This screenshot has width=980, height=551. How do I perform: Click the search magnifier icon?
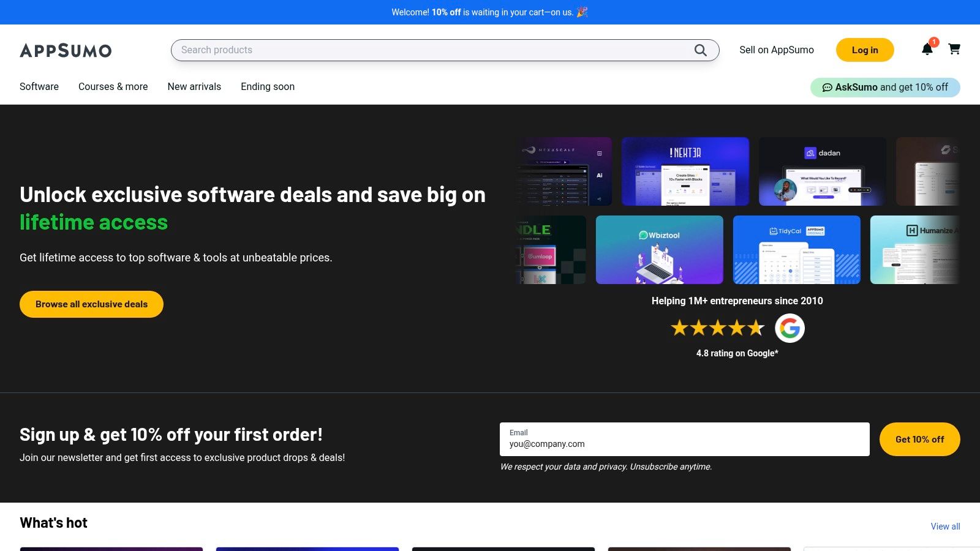pos(700,50)
